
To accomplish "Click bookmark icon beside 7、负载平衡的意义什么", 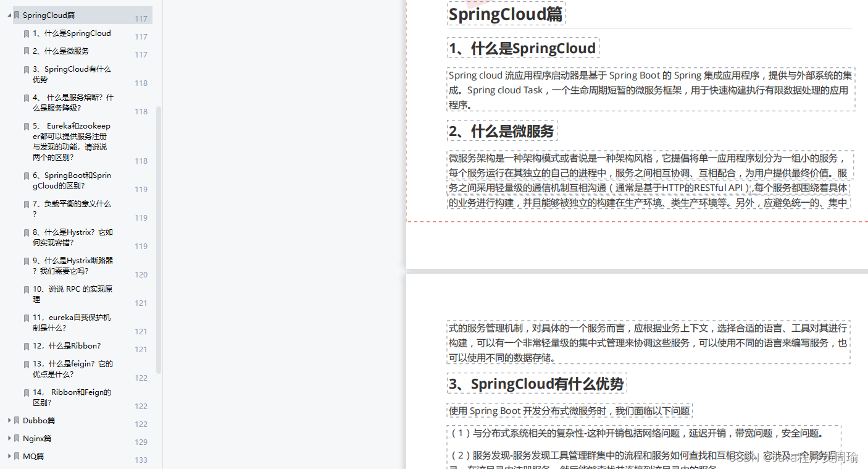I will pos(27,204).
